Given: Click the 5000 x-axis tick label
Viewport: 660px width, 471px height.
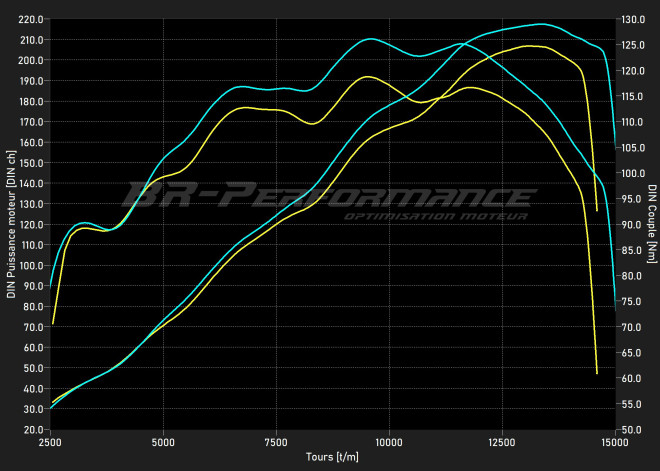Looking at the screenshot, I should pyautogui.click(x=163, y=441).
